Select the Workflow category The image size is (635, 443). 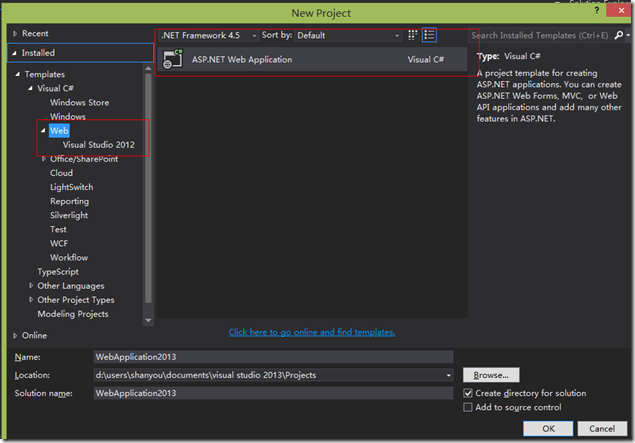coord(69,258)
